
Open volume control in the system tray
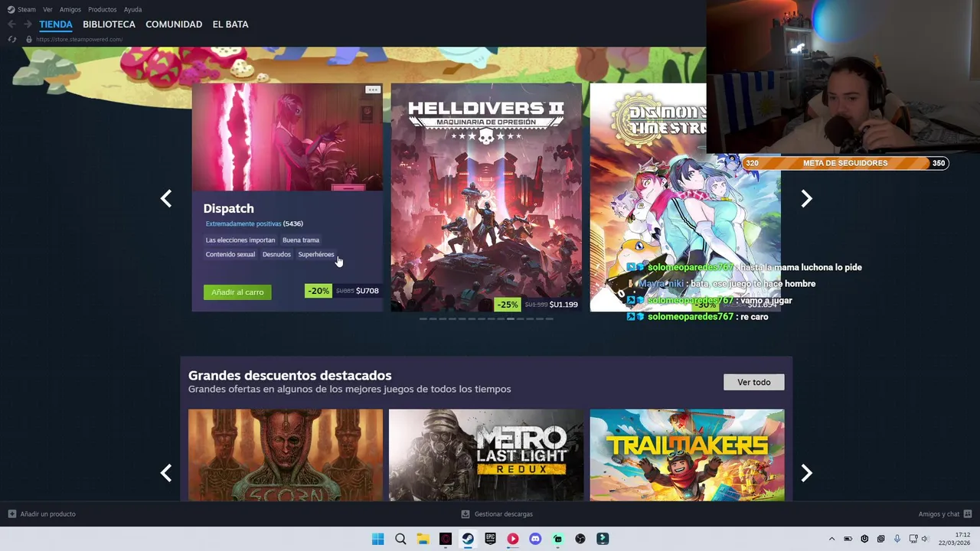pyautogui.click(x=925, y=539)
